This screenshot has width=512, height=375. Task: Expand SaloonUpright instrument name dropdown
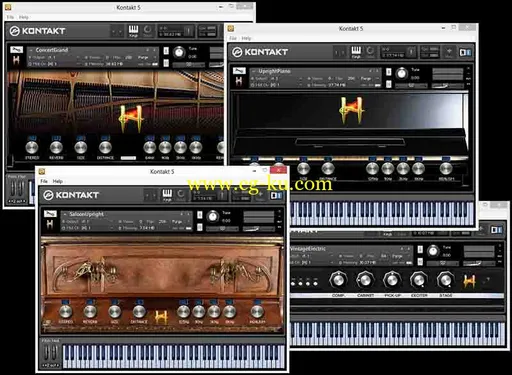(65, 214)
